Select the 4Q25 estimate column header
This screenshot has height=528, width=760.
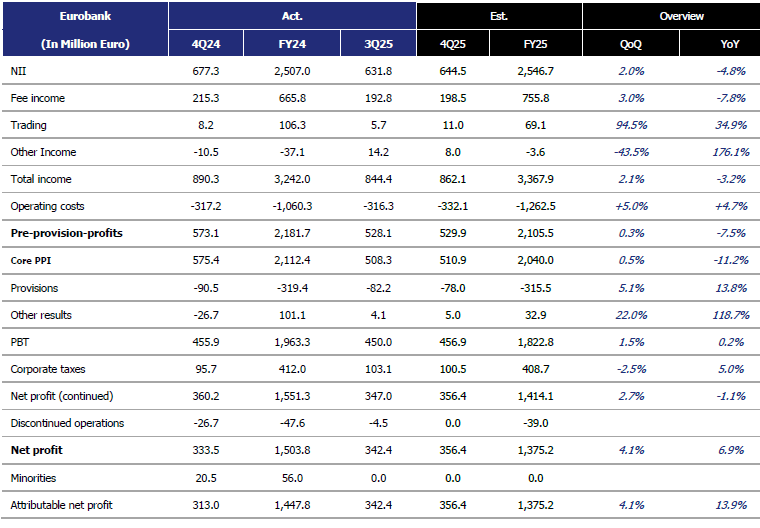(457, 44)
